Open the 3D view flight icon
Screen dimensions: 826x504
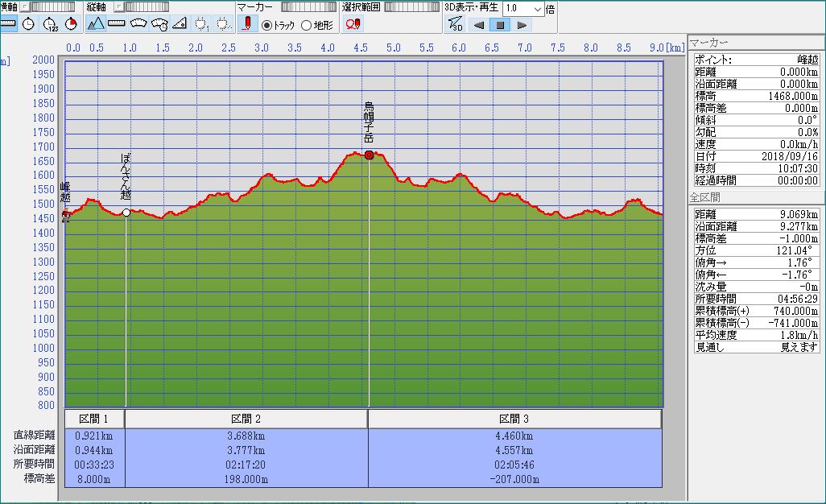coord(455,24)
